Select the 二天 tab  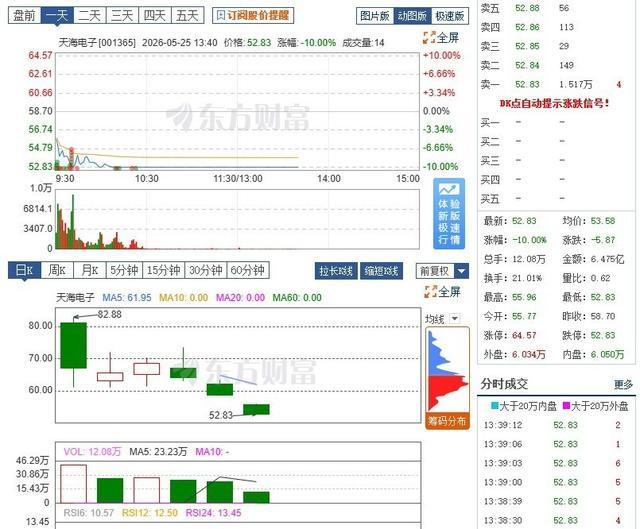click(x=90, y=16)
